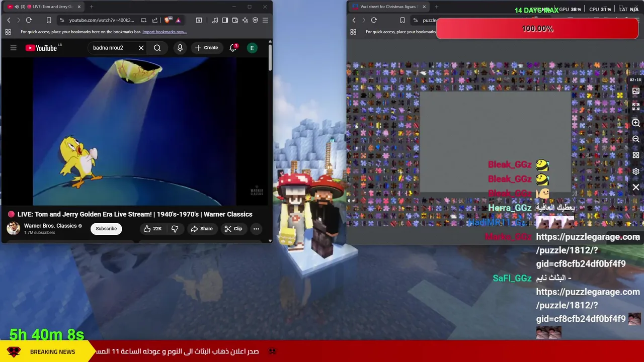
Task: Select the Vaci street Christmas Jigsaw tab
Action: point(388,7)
